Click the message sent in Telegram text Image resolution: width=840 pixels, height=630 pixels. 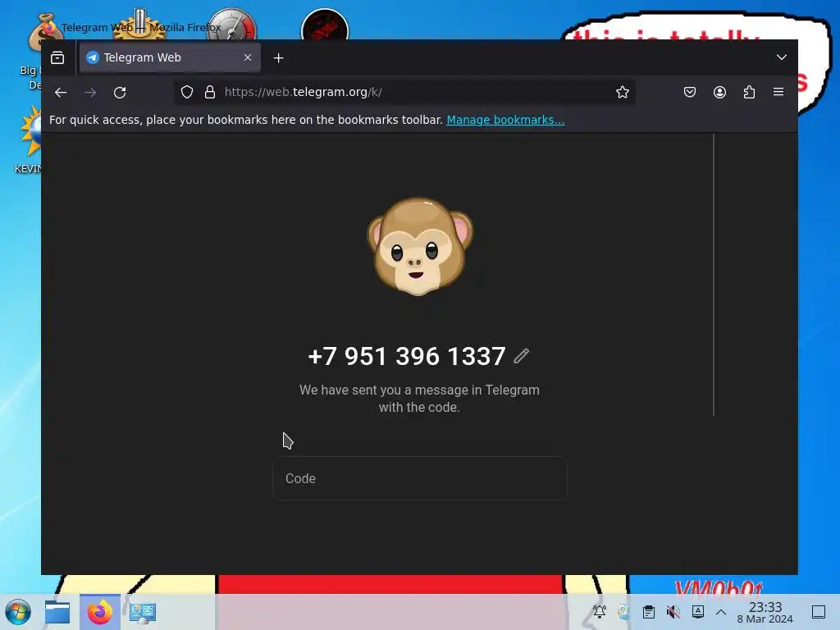click(x=419, y=399)
